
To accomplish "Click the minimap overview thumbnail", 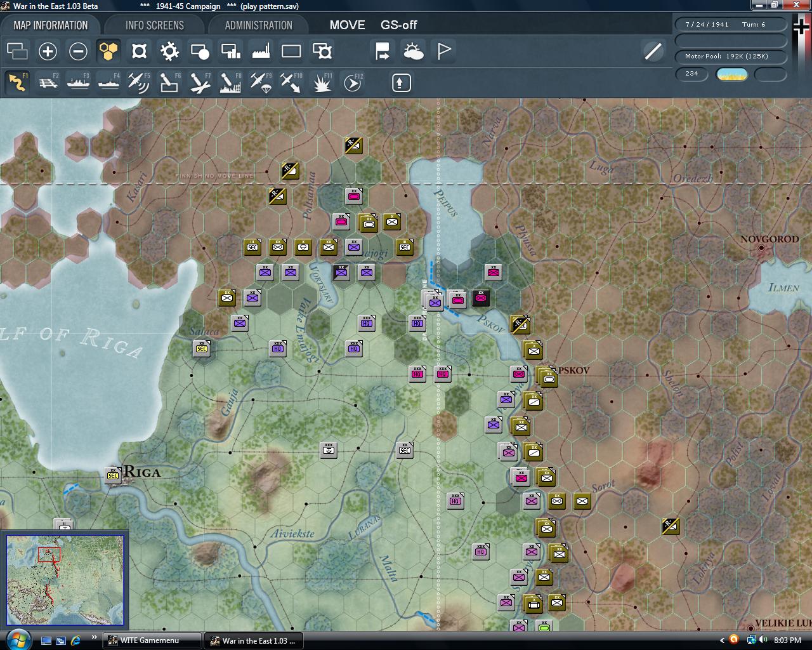I will tap(65, 580).
